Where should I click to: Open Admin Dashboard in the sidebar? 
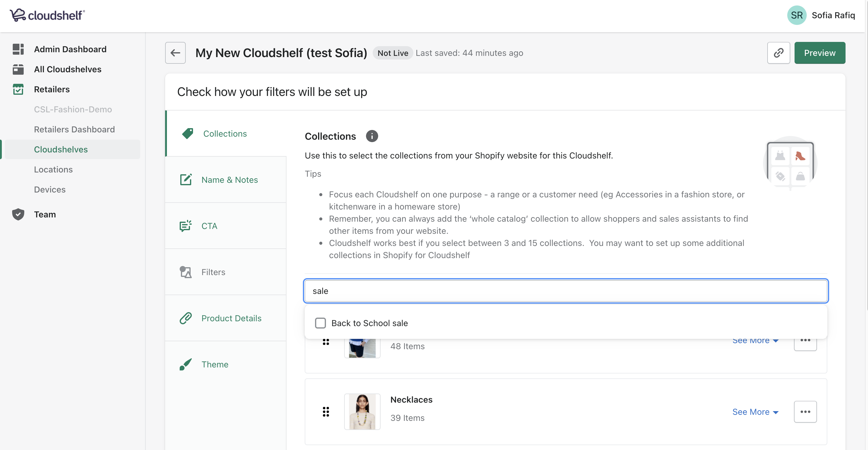click(70, 49)
